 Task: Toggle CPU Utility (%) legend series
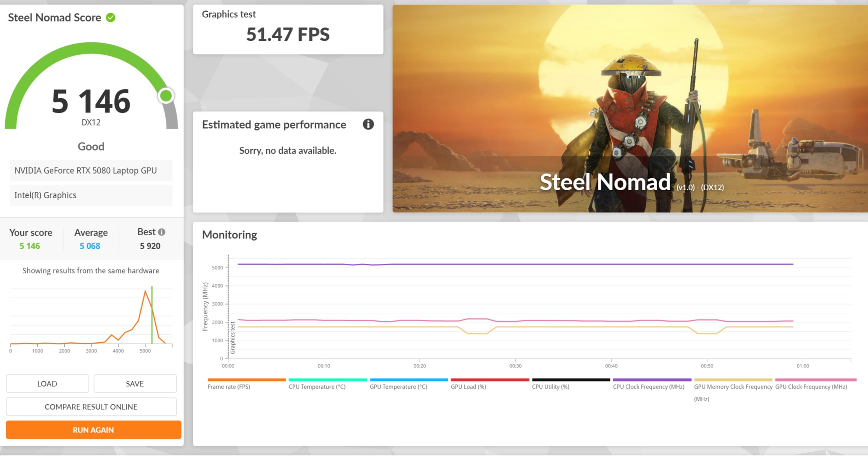(550, 387)
